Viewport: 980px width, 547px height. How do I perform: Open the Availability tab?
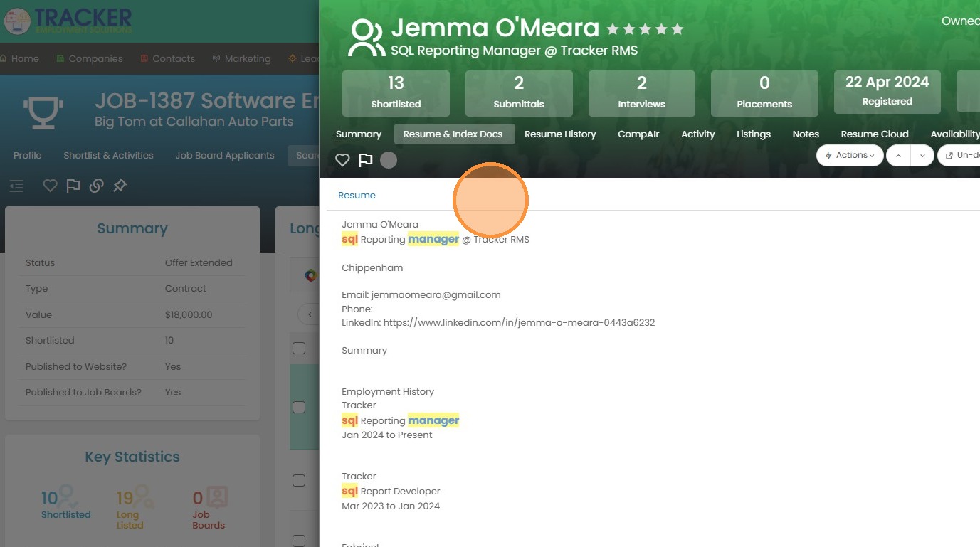coord(954,134)
